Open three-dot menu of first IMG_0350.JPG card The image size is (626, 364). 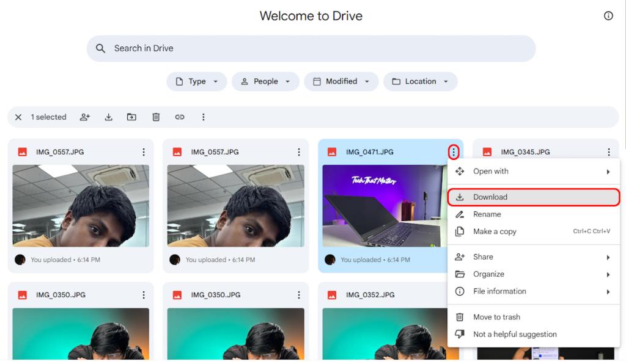pyautogui.click(x=144, y=295)
